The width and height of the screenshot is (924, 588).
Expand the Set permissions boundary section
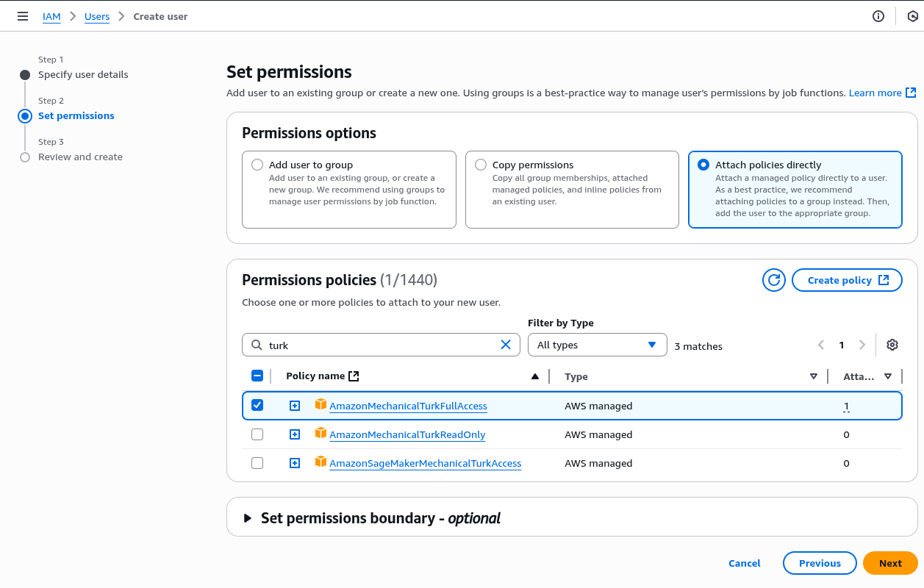pyautogui.click(x=248, y=518)
